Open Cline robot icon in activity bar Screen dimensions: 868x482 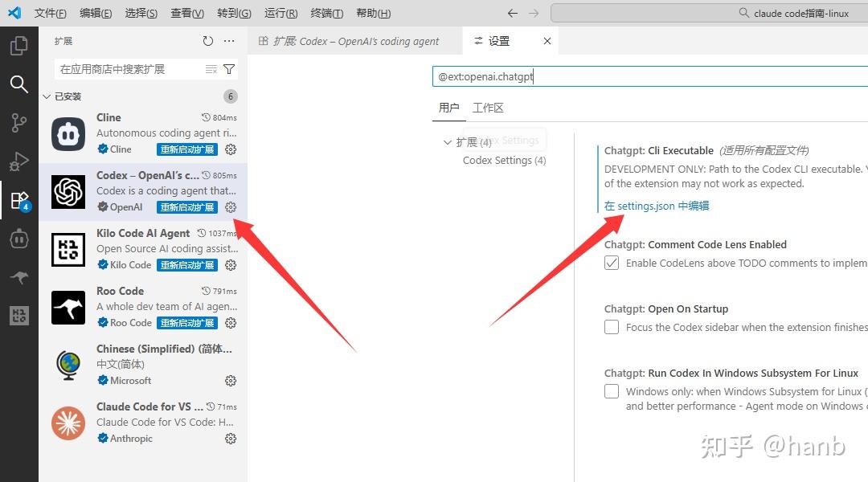click(x=18, y=239)
